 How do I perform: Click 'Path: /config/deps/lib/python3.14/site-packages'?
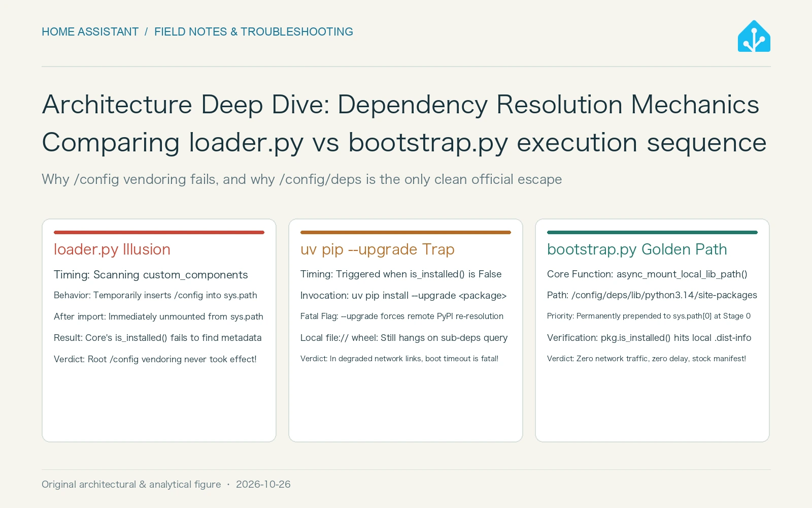click(652, 295)
